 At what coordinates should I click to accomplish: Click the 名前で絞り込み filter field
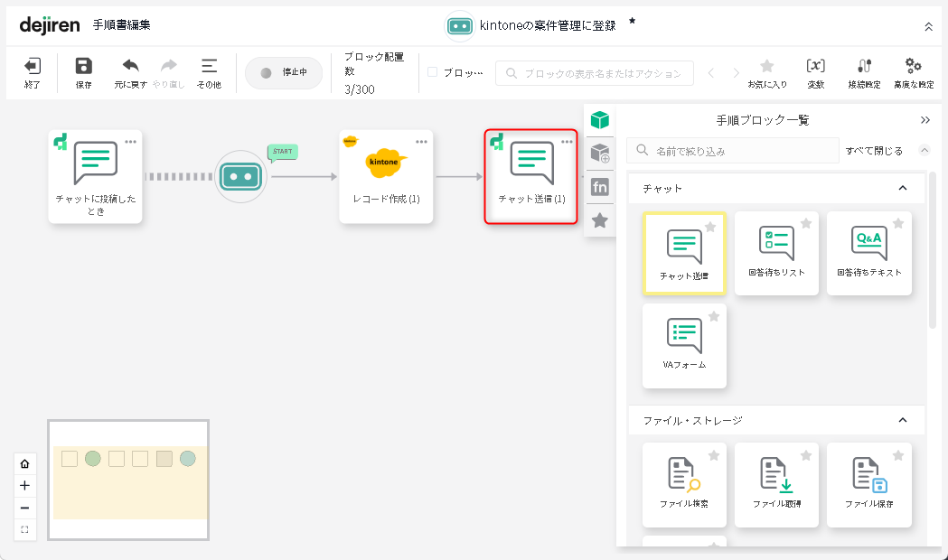(733, 151)
